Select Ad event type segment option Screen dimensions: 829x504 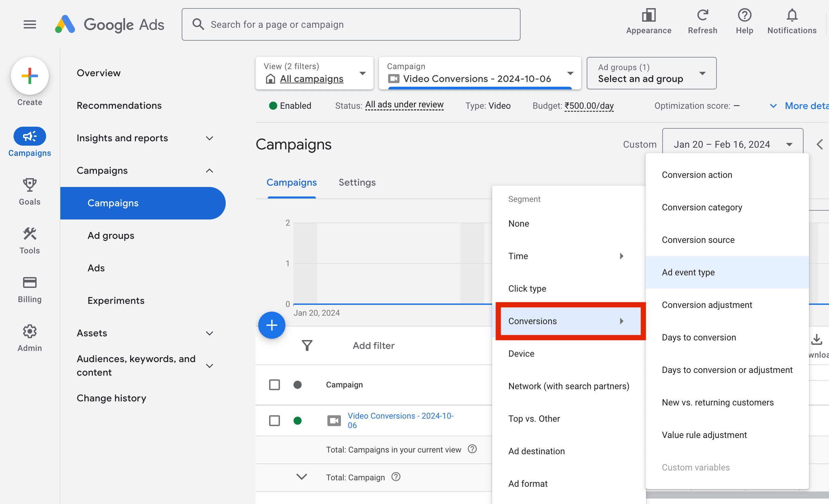click(688, 272)
